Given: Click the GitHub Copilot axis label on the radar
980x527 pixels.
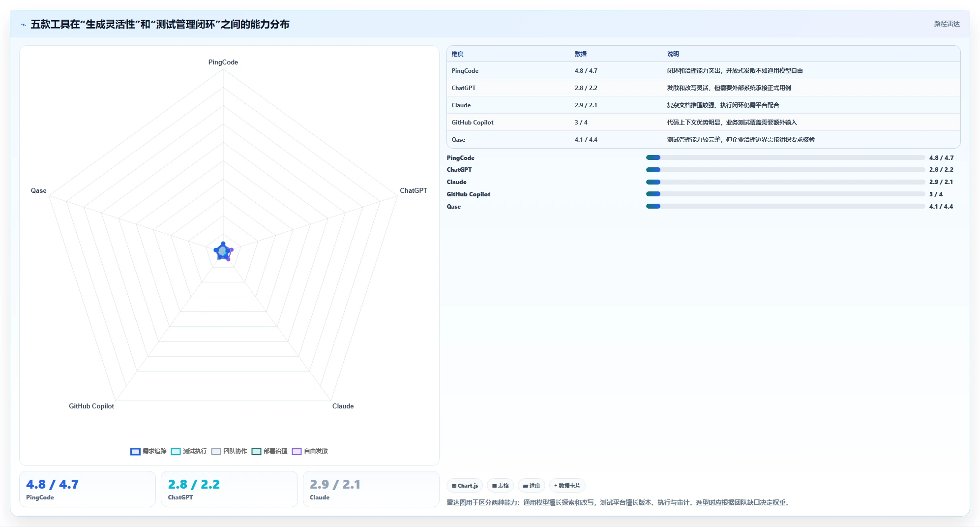Looking at the screenshot, I should point(91,406).
